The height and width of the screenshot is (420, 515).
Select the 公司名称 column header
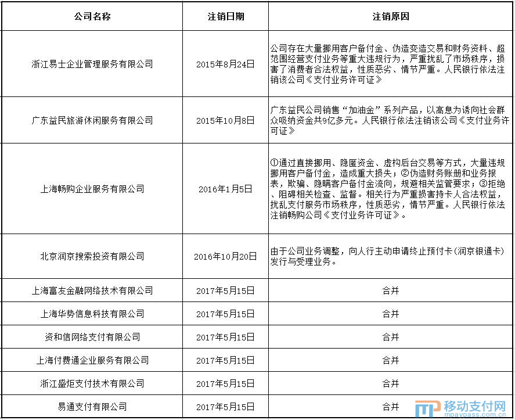click(x=92, y=16)
